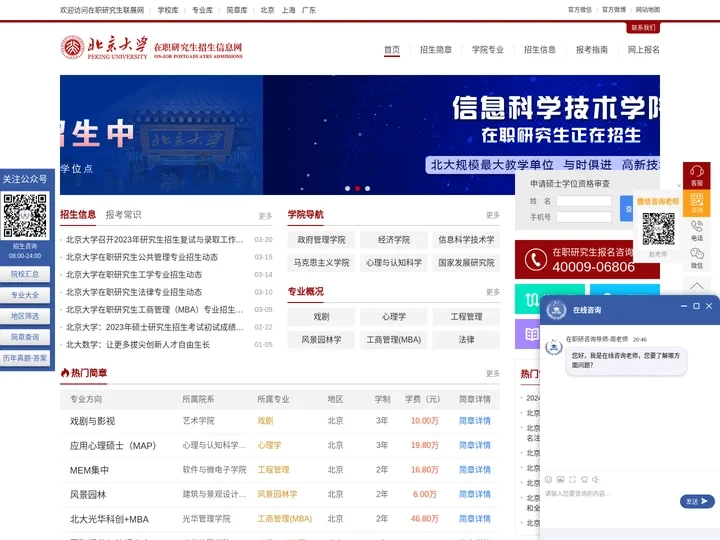Open 政府管理学院 college link

point(321,240)
